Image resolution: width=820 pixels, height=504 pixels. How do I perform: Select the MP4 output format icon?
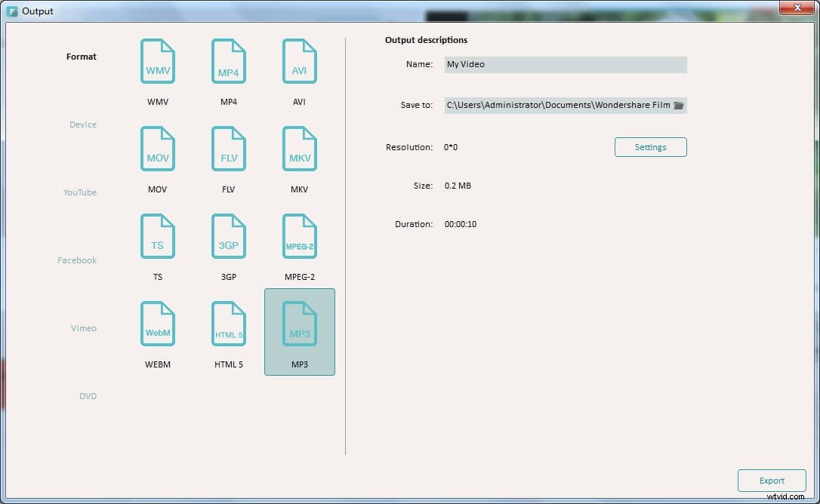coord(228,61)
